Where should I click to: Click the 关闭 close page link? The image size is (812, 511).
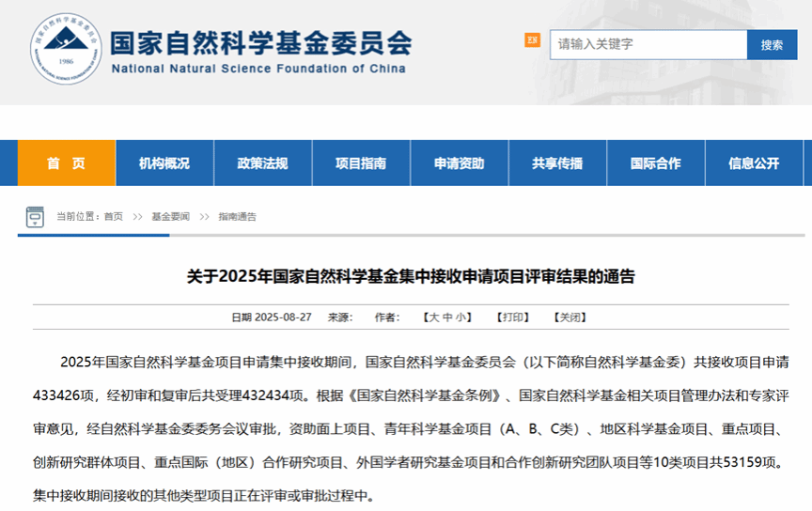tap(570, 317)
